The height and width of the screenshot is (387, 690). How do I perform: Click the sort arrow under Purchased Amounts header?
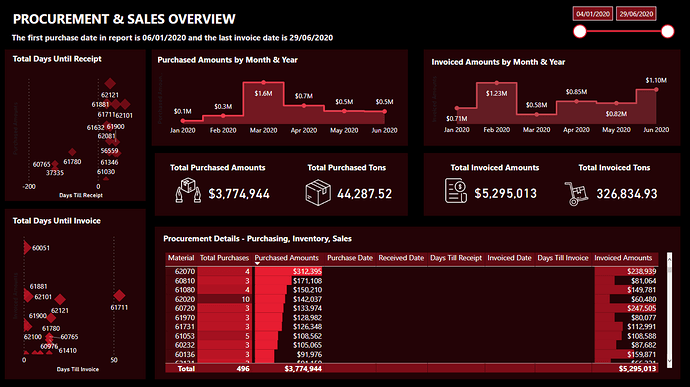[257, 264]
